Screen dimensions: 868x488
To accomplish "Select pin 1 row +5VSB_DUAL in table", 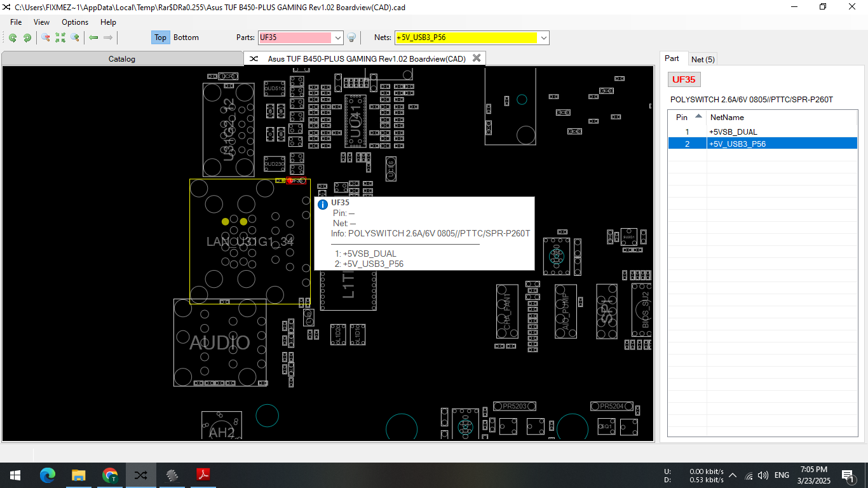I will (763, 132).
